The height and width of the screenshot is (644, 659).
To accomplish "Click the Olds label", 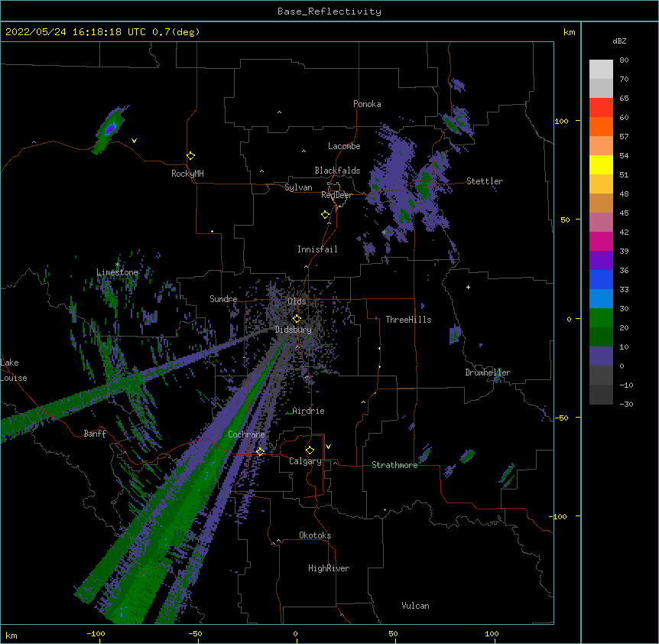I will coord(297,301).
